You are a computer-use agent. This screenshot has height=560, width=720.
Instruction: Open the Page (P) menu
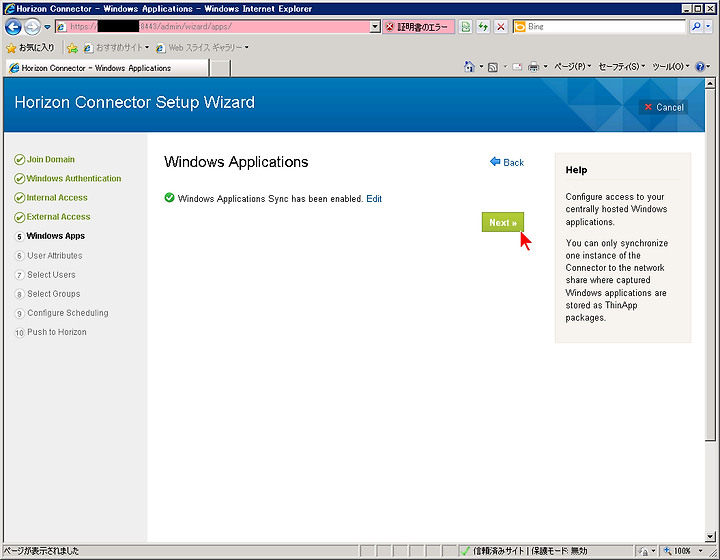click(572, 67)
